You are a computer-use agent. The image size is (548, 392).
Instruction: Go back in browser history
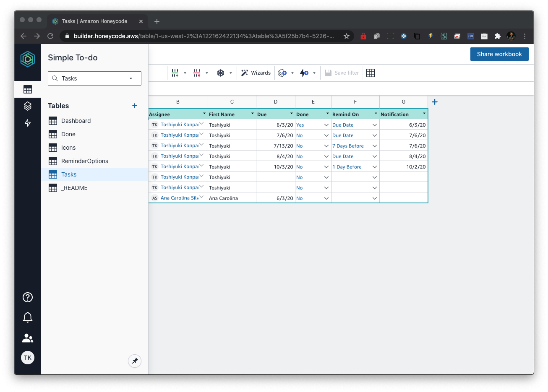coord(23,36)
